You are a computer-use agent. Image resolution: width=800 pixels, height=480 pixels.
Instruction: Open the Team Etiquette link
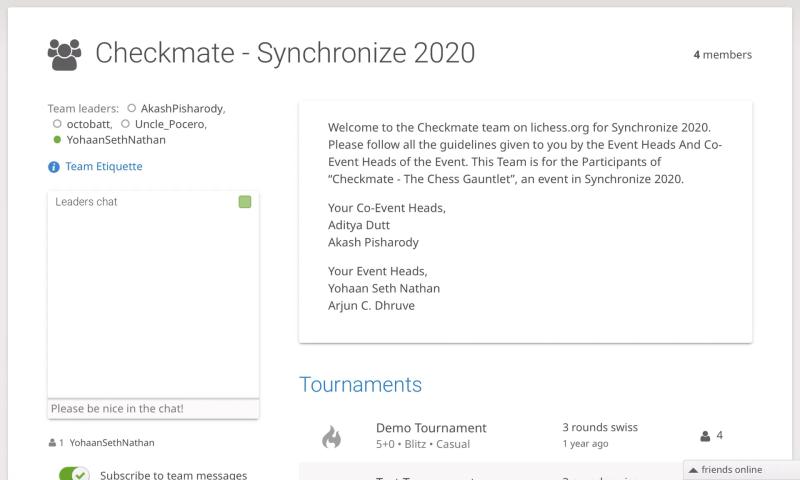pos(104,166)
